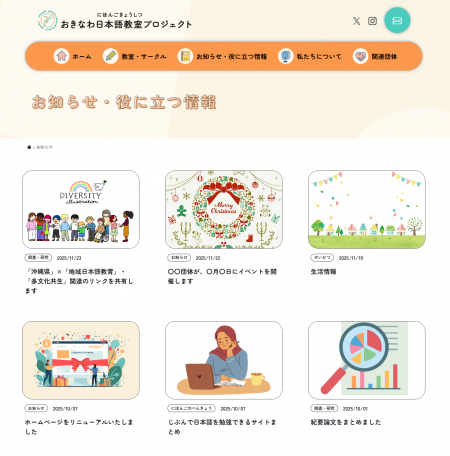Open the ホームページをリニューアル article title

pos(79,427)
